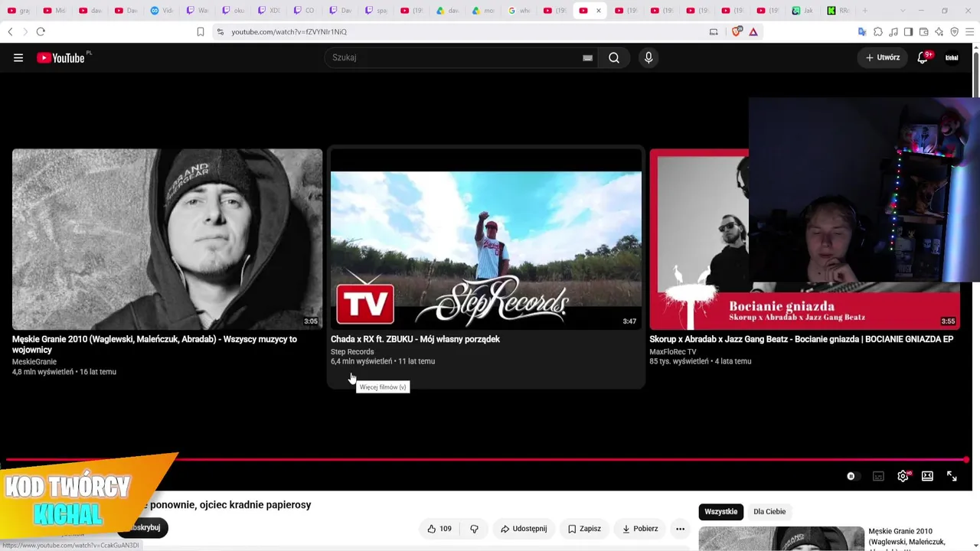Select the Dla Ciebie filter chip

pyautogui.click(x=769, y=511)
